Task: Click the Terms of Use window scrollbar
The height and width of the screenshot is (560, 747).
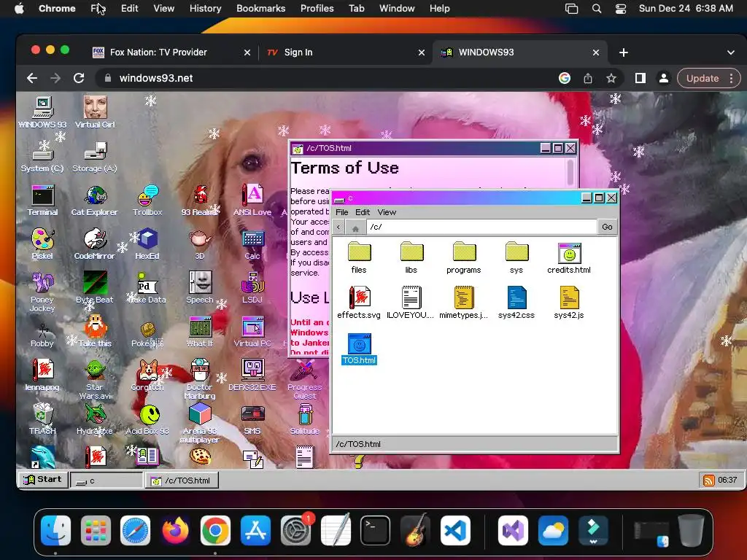Action: (570, 172)
